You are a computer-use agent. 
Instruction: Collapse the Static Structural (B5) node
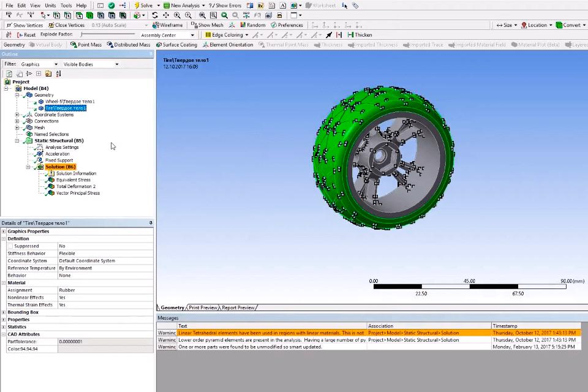(17, 141)
